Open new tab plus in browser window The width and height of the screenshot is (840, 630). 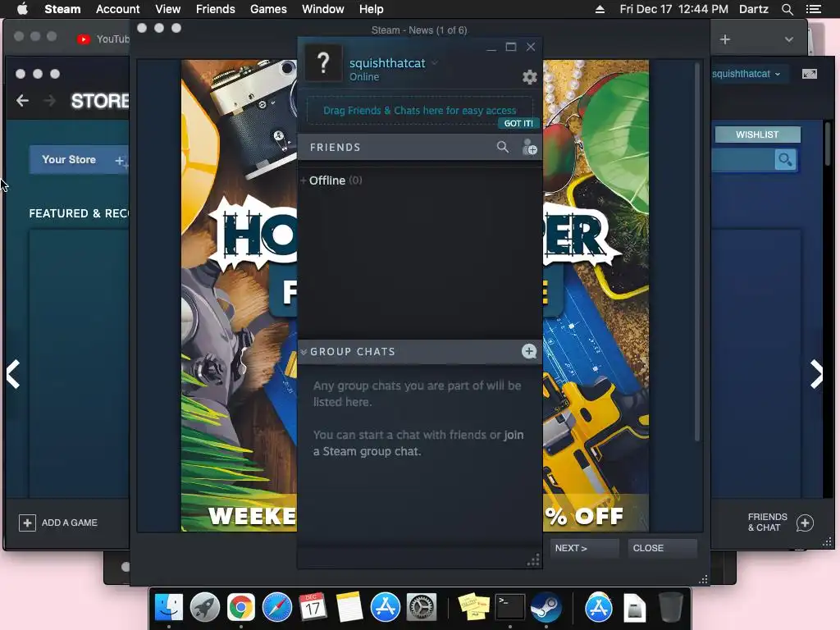(725, 39)
